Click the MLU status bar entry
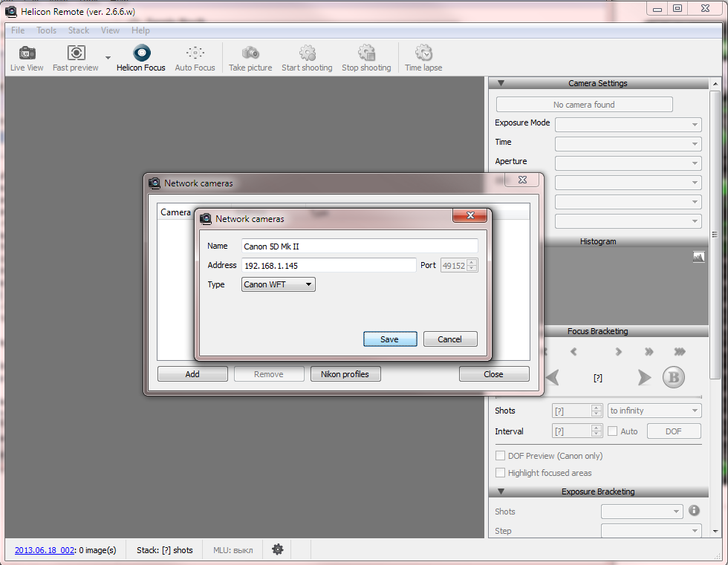 233,550
